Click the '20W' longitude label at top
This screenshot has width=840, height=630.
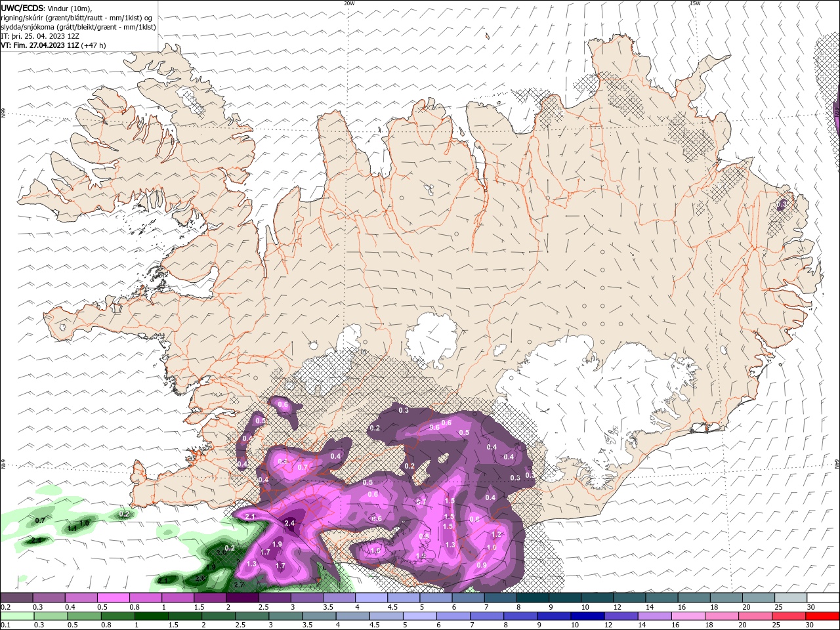tap(349, 3)
